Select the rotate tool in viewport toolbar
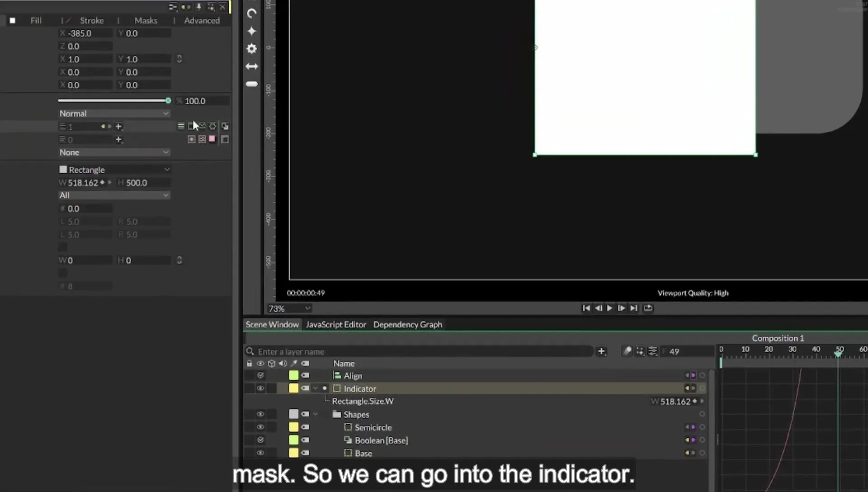This screenshot has height=492, width=868. click(252, 14)
